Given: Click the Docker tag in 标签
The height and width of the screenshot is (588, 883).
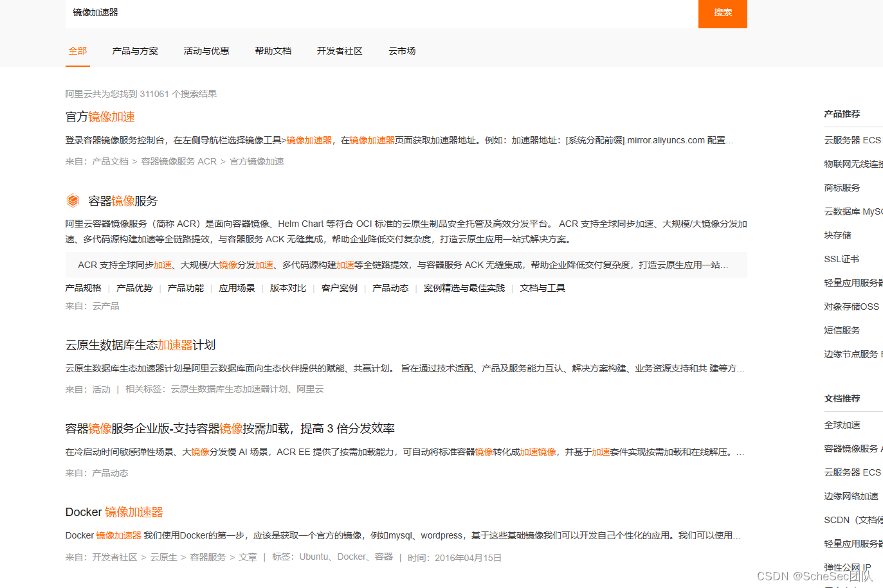Looking at the screenshot, I should pyautogui.click(x=352, y=557).
